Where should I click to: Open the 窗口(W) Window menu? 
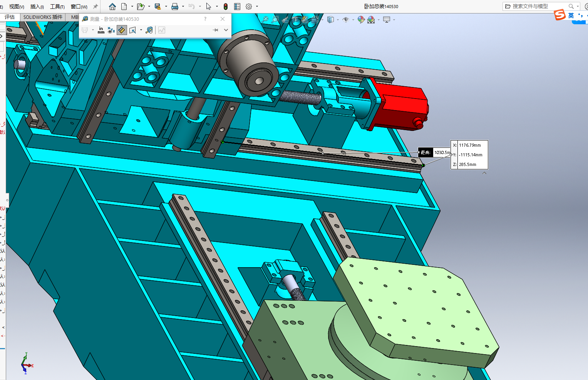[x=79, y=7]
